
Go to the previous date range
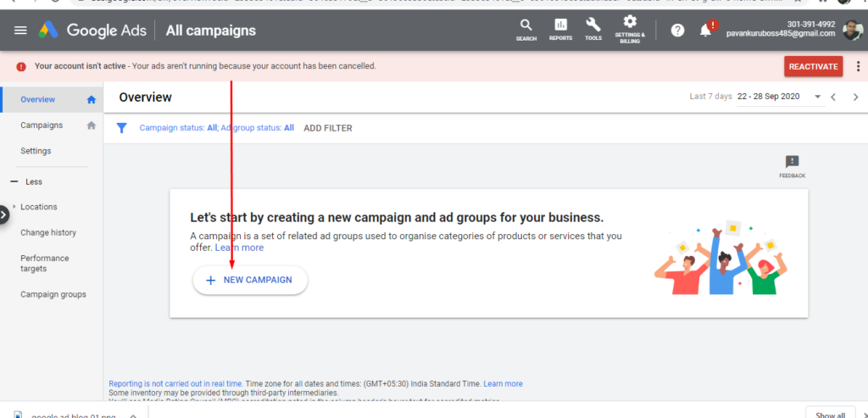pyautogui.click(x=833, y=97)
